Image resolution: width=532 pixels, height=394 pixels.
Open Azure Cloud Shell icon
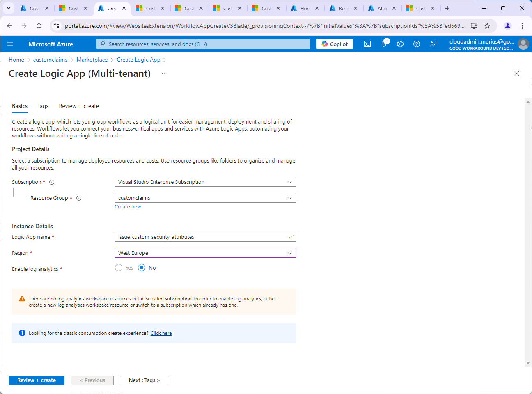[367, 44]
